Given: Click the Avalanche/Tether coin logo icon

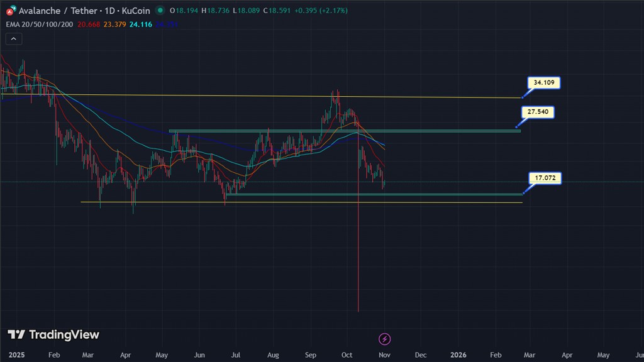Looking at the screenshot, I should [11, 11].
